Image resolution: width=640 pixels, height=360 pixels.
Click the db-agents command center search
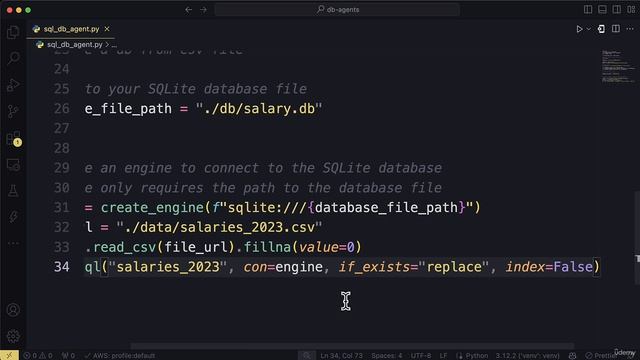tap(337, 9)
